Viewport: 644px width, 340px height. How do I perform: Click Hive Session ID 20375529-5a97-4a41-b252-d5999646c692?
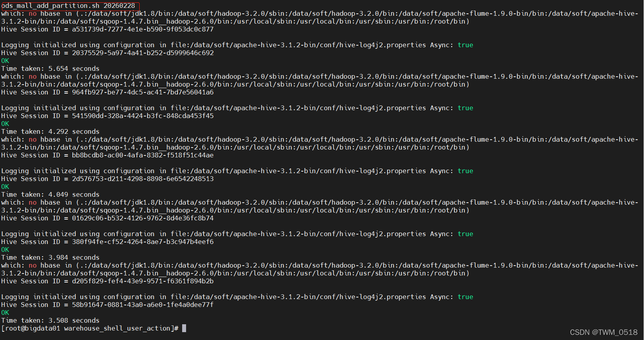107,53
